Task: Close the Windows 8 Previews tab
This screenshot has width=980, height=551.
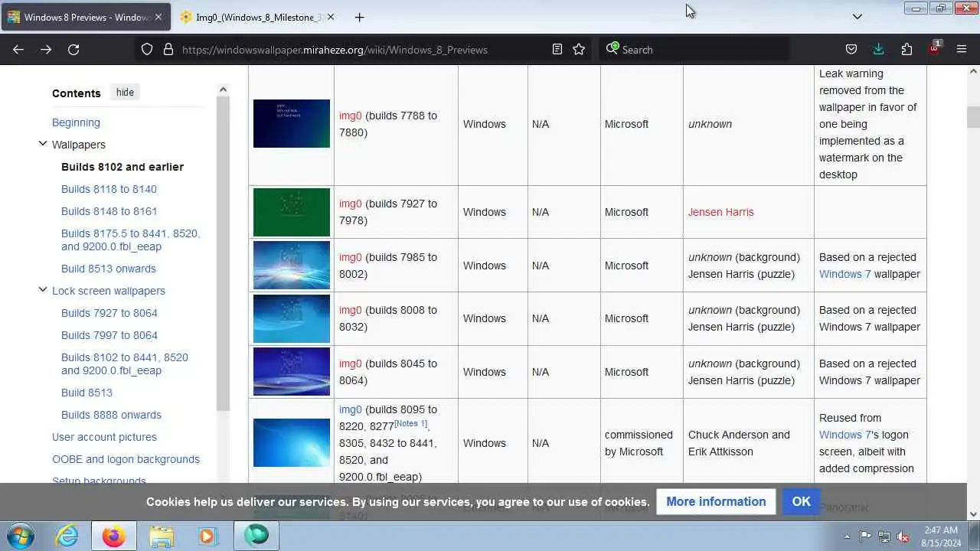Action: (x=158, y=17)
